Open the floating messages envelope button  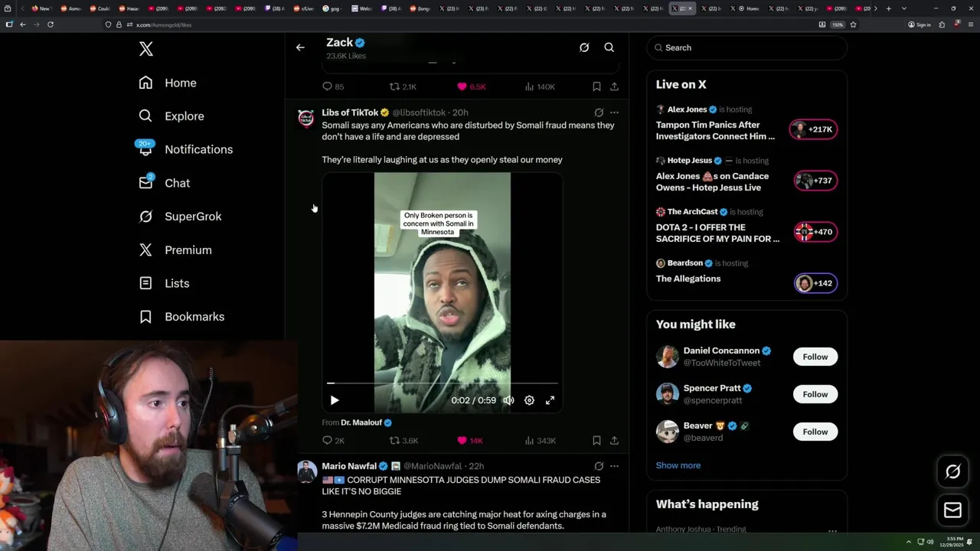click(x=953, y=510)
